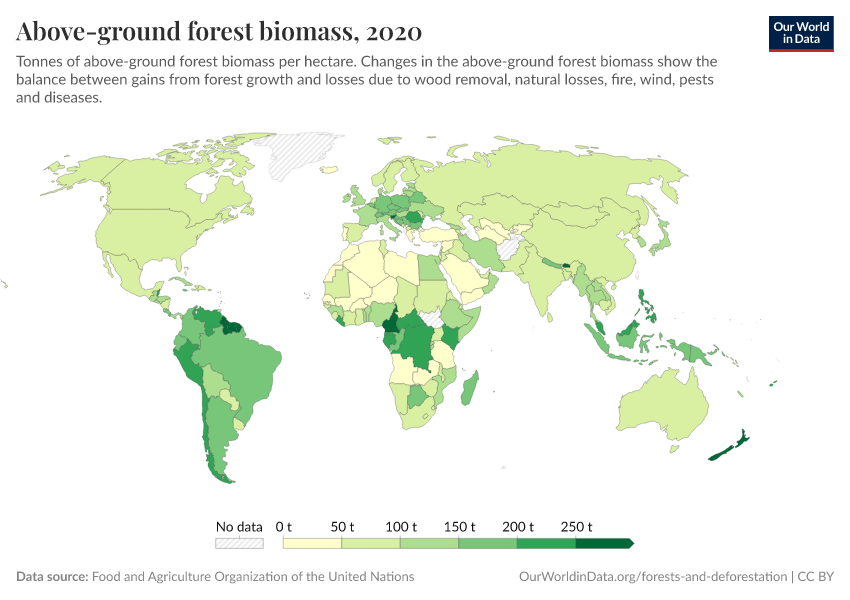The width and height of the screenshot is (850, 600).
Task: Select the 200 t to 250 t legend swatch
Action: pyautogui.click(x=546, y=543)
